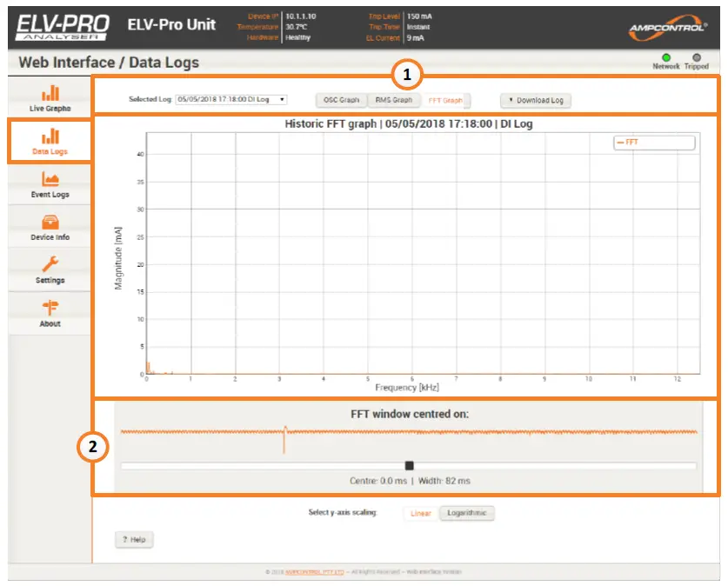Open the Selected Log dropdown
This screenshot has height=586, width=728.
(x=231, y=99)
